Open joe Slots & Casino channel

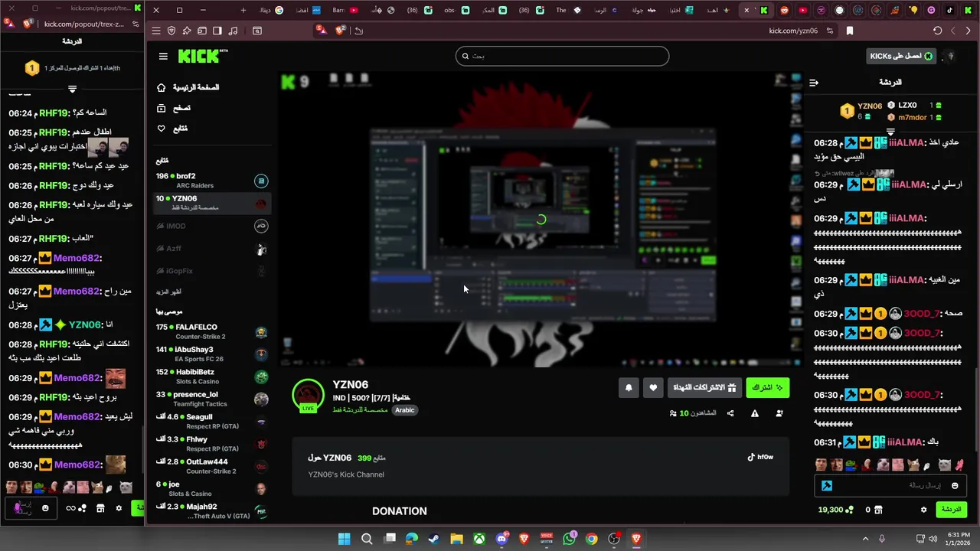211,488
